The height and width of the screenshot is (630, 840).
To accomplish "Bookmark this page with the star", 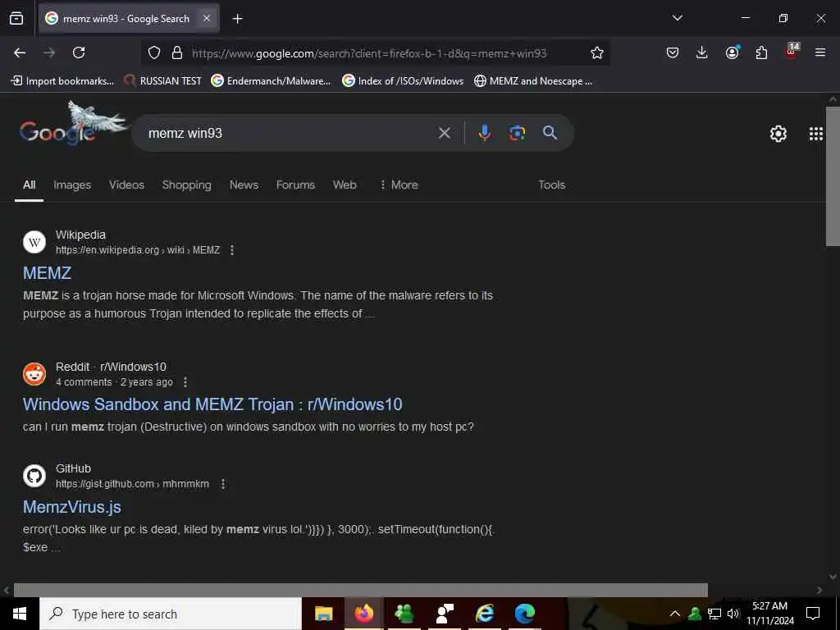I will (x=597, y=52).
